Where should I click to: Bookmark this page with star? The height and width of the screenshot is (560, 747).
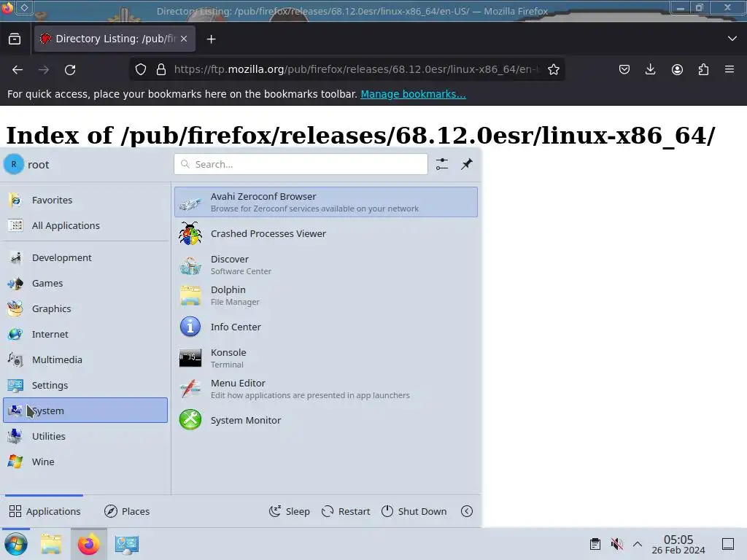(553, 69)
